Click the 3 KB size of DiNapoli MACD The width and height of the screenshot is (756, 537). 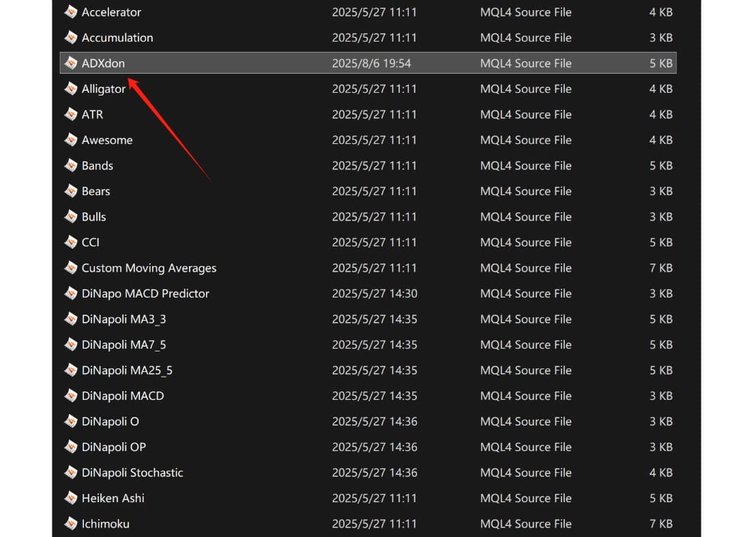coord(660,396)
